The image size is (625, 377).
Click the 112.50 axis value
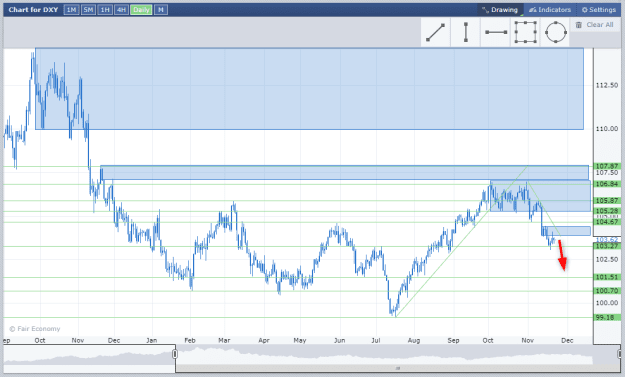(x=607, y=85)
